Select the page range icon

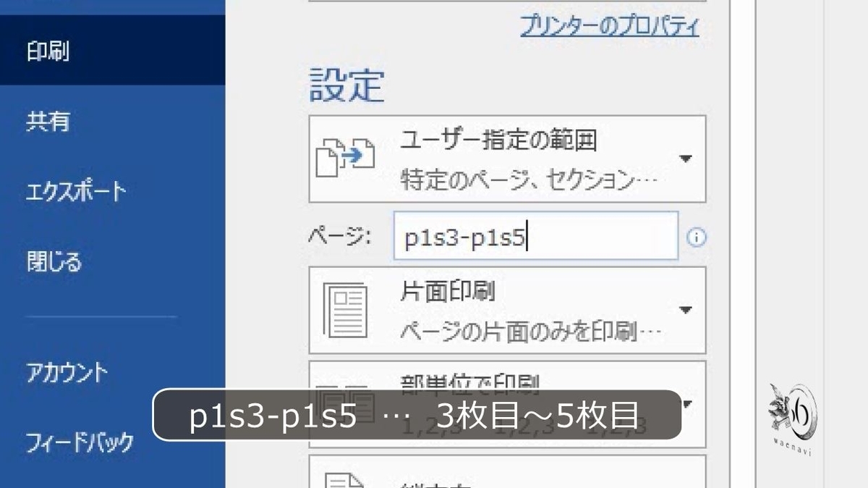pyautogui.click(x=347, y=159)
